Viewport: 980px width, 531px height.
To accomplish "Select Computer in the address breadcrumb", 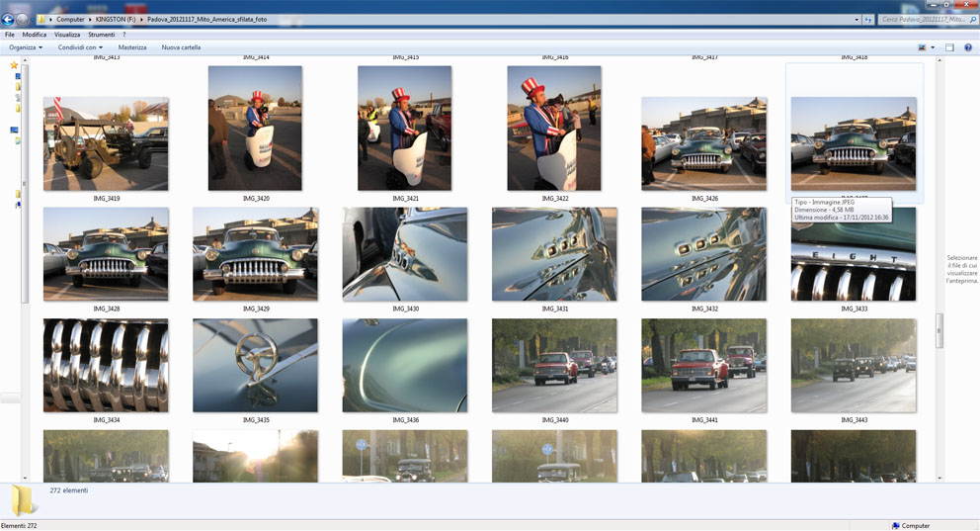I will pos(70,20).
